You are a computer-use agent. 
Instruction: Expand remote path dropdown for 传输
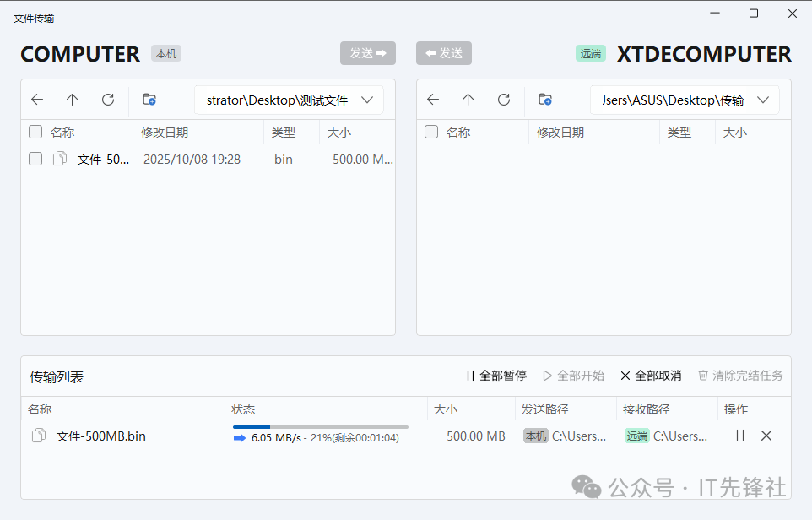pos(763,100)
